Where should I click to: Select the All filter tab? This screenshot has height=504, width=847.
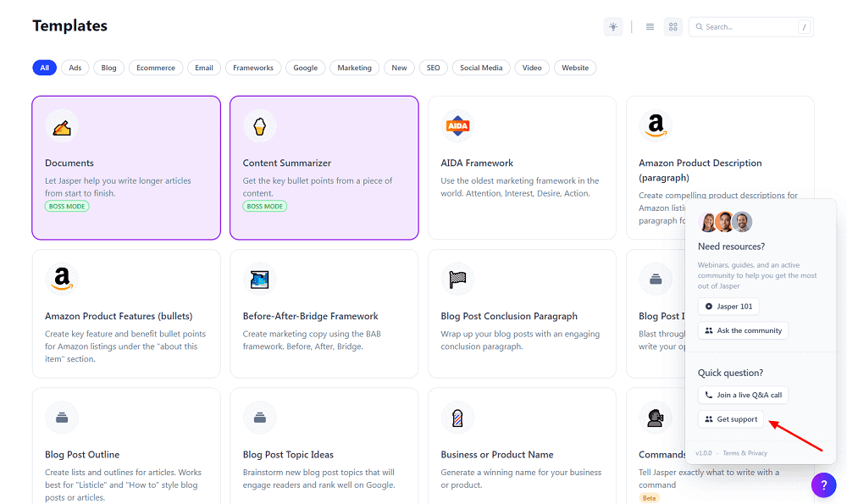tap(44, 68)
